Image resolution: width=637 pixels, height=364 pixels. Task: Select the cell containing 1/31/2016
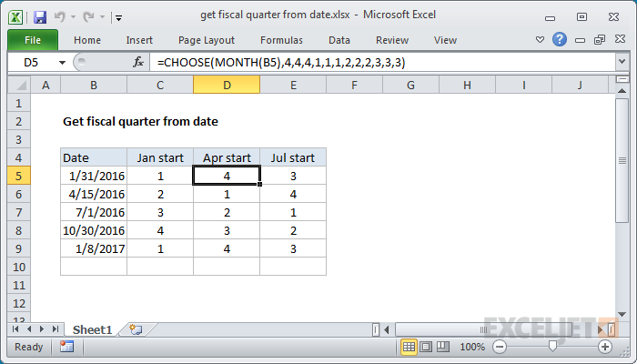tap(94, 176)
